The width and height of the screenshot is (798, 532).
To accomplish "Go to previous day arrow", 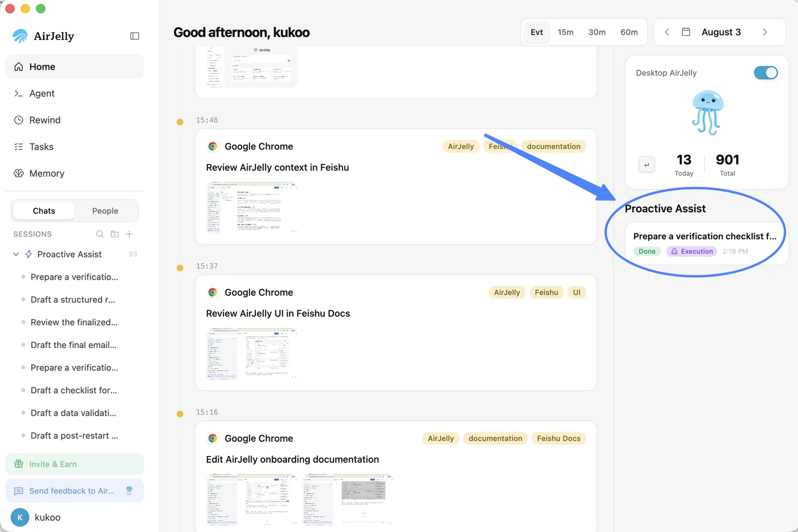I will [x=667, y=32].
